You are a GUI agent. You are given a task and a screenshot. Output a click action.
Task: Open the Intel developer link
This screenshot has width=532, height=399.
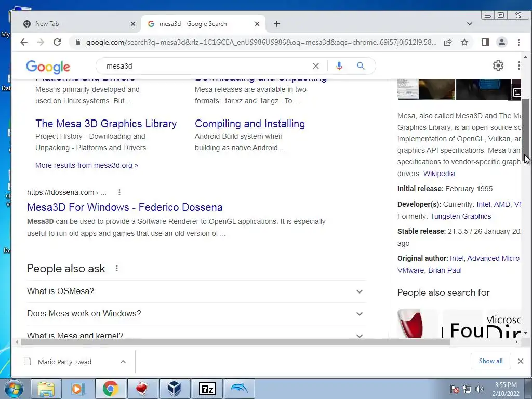click(x=483, y=204)
